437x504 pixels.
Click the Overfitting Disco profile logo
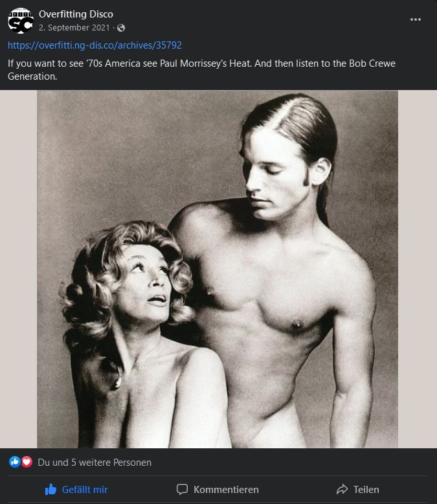[x=20, y=20]
